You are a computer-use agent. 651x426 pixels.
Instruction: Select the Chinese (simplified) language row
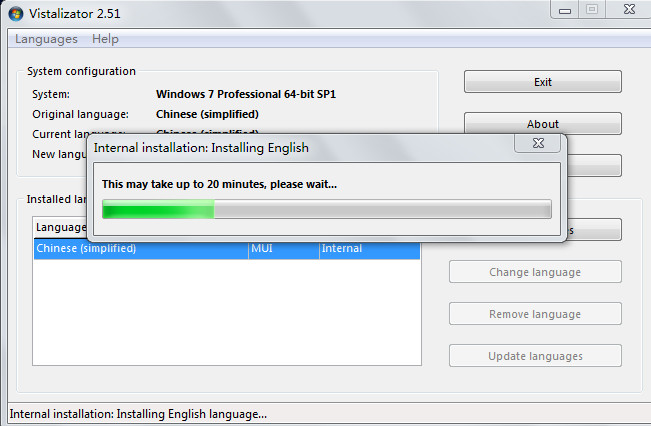point(227,248)
